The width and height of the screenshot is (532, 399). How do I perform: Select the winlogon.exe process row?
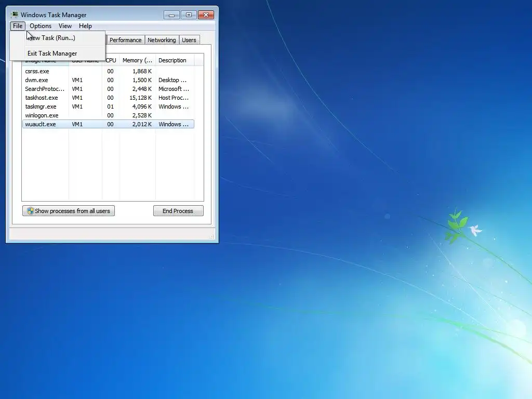pyautogui.click(x=108, y=115)
